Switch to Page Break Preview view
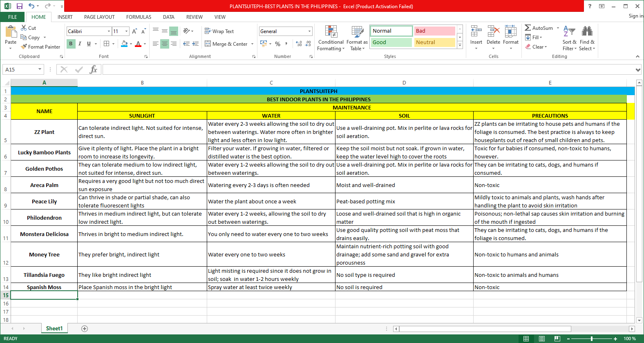644x343 pixels. tap(557, 339)
